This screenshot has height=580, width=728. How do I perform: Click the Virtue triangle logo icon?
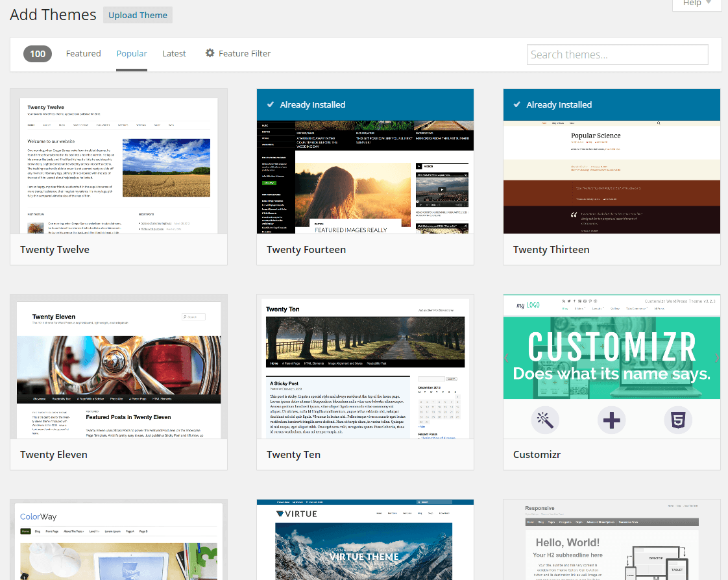(280, 514)
